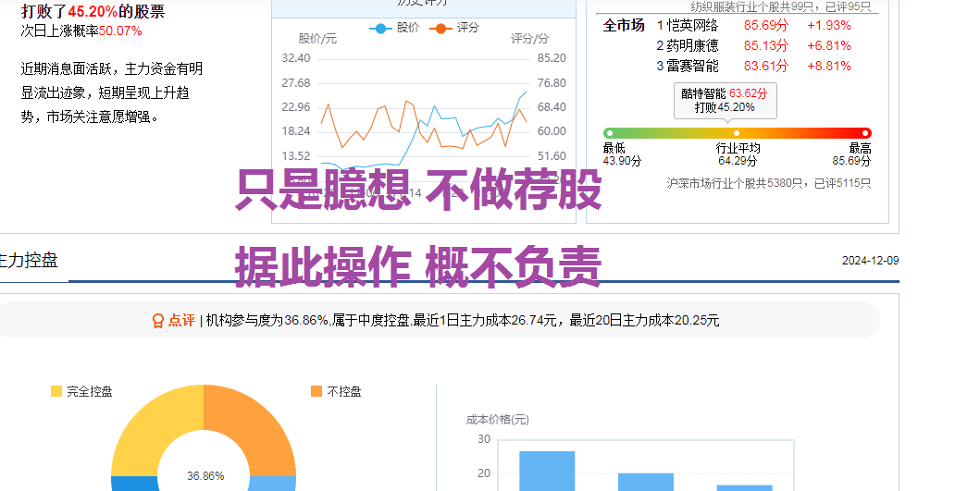Open the 药明康德 stock link
Viewport: 980px width, 491px height.
point(692,45)
